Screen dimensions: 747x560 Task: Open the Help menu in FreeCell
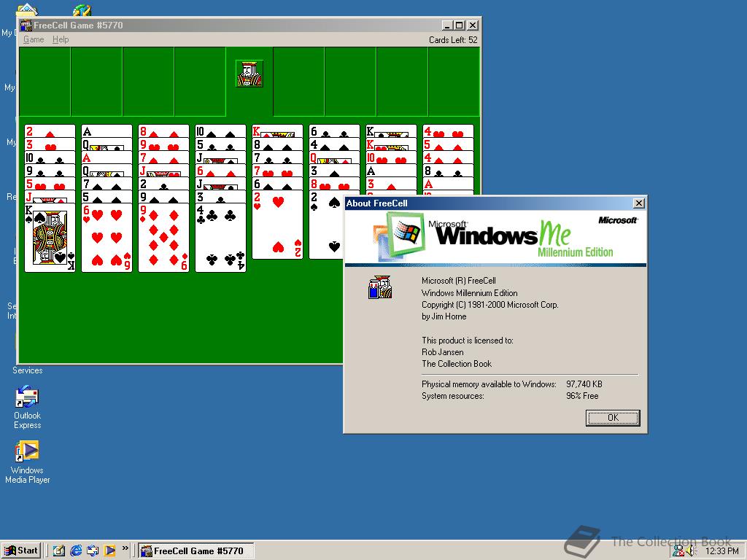(61, 39)
